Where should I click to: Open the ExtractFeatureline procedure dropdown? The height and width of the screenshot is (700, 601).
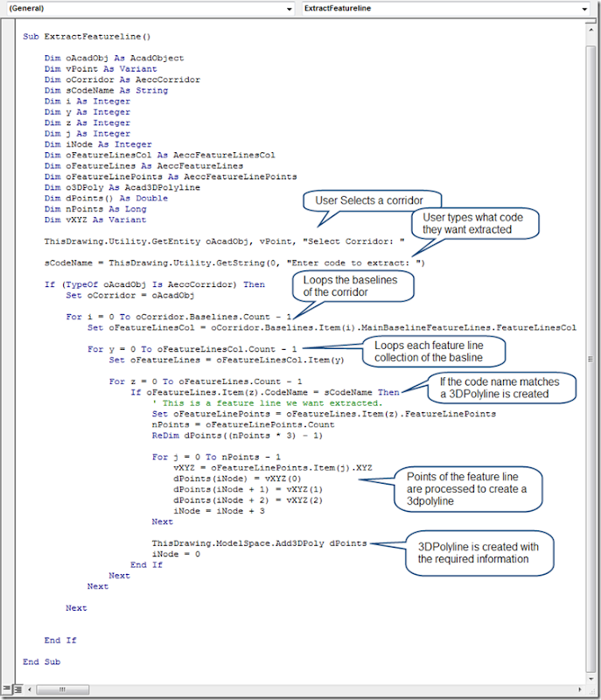pyautogui.click(x=584, y=9)
